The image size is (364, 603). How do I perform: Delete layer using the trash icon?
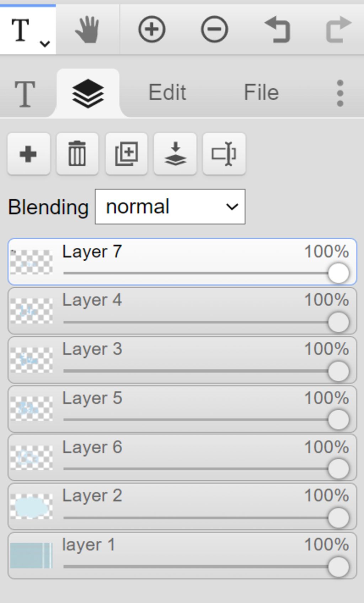point(77,154)
